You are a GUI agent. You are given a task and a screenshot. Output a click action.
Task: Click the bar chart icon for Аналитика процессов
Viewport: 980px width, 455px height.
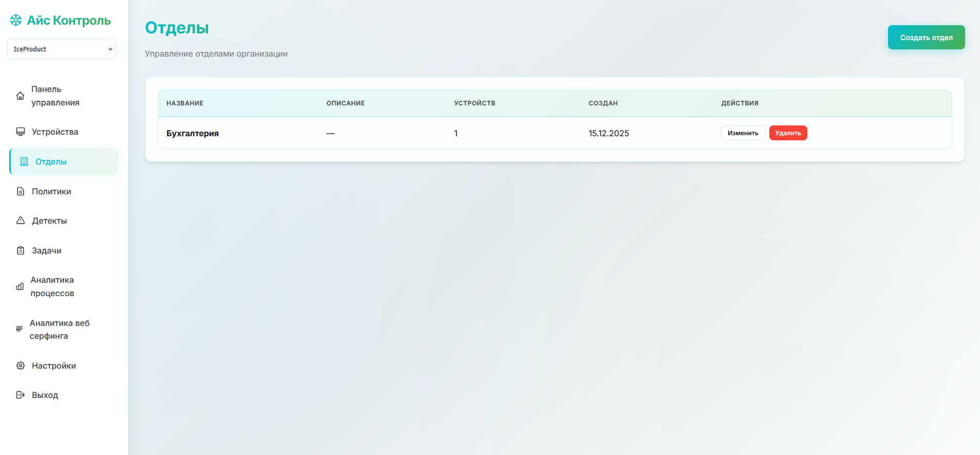point(20,287)
